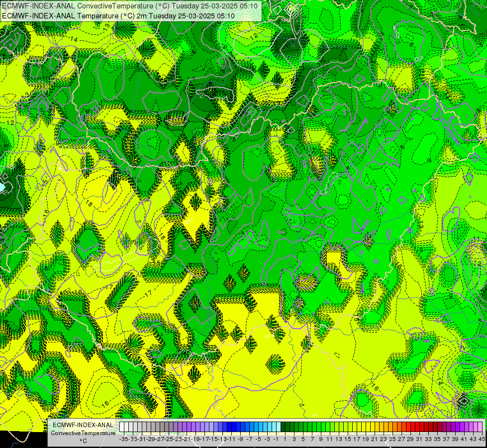Click the legend value 27
The height and width of the screenshot is (448, 487).
401,439
